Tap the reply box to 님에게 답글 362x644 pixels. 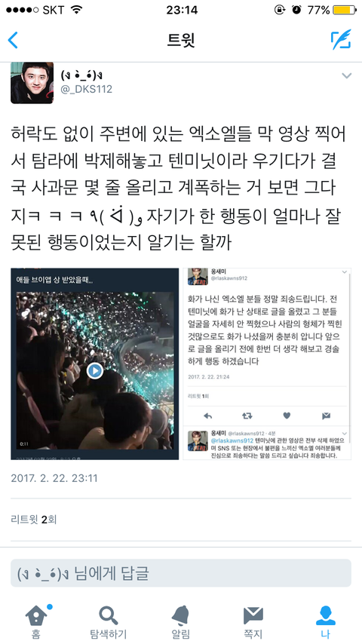pos(181,573)
